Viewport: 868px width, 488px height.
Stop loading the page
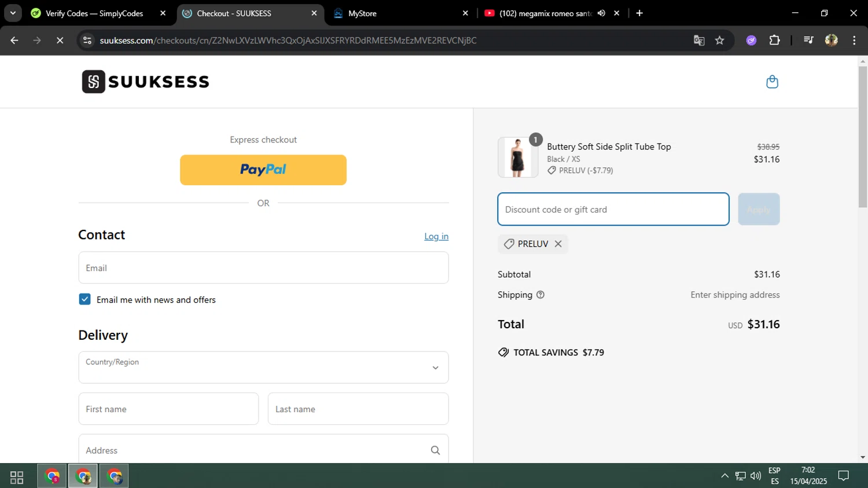click(x=60, y=40)
